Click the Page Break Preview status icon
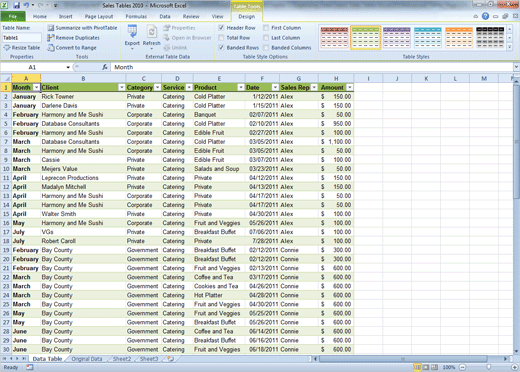Viewport: 520px width, 372px height. click(434, 367)
